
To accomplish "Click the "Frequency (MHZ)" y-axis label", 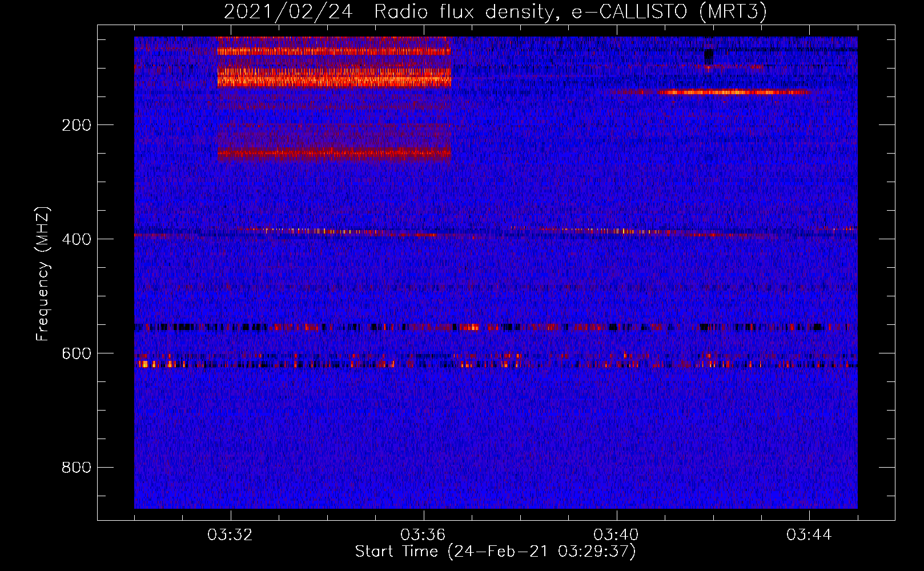I will (x=43, y=274).
